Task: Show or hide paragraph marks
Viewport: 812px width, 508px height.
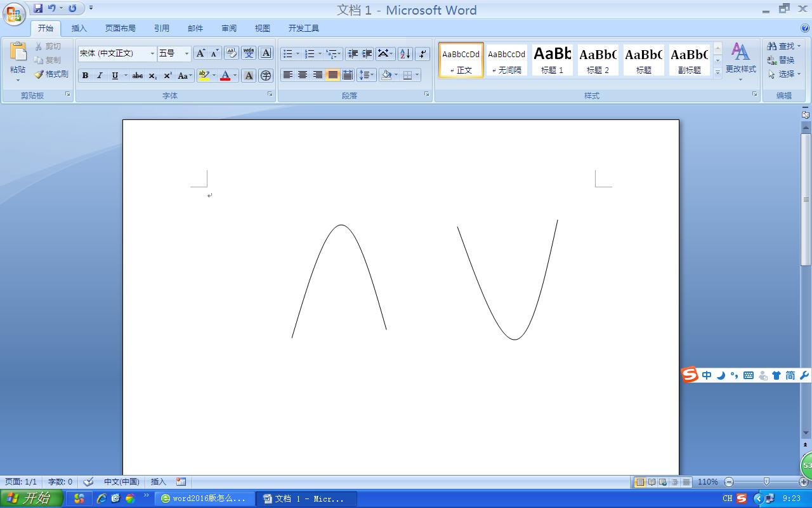Action: 422,53
